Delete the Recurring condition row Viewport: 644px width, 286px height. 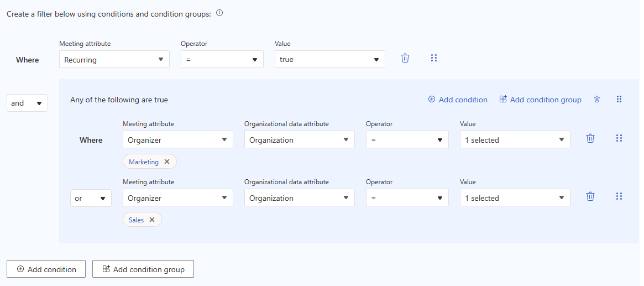[x=405, y=58]
